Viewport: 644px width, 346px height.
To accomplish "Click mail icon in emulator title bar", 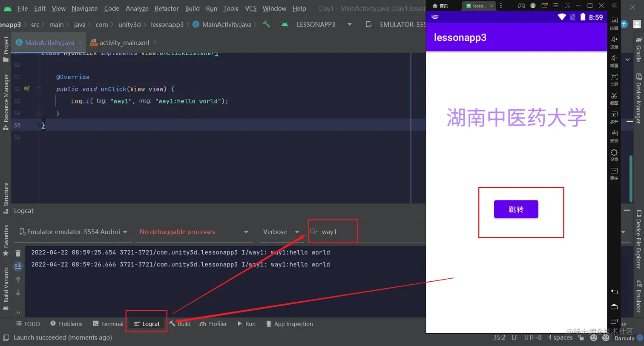I will click(x=544, y=6).
